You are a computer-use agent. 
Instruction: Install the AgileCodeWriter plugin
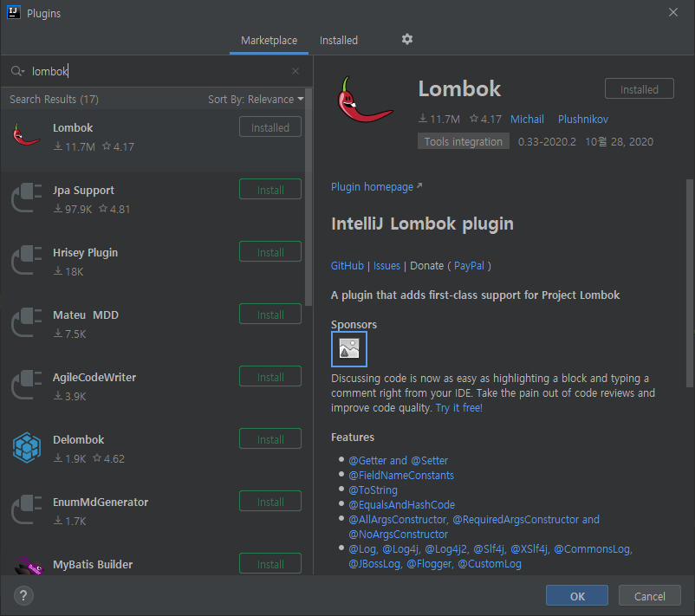(270, 377)
